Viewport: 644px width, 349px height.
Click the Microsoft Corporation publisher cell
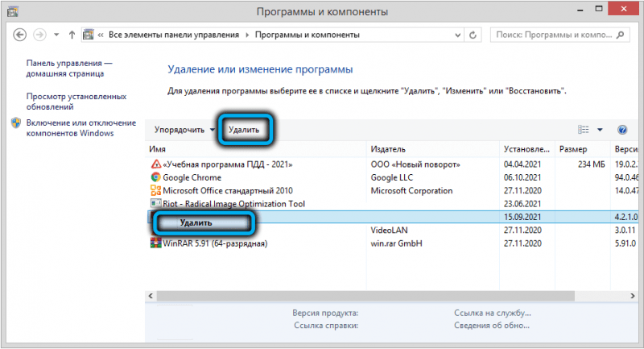[411, 191]
